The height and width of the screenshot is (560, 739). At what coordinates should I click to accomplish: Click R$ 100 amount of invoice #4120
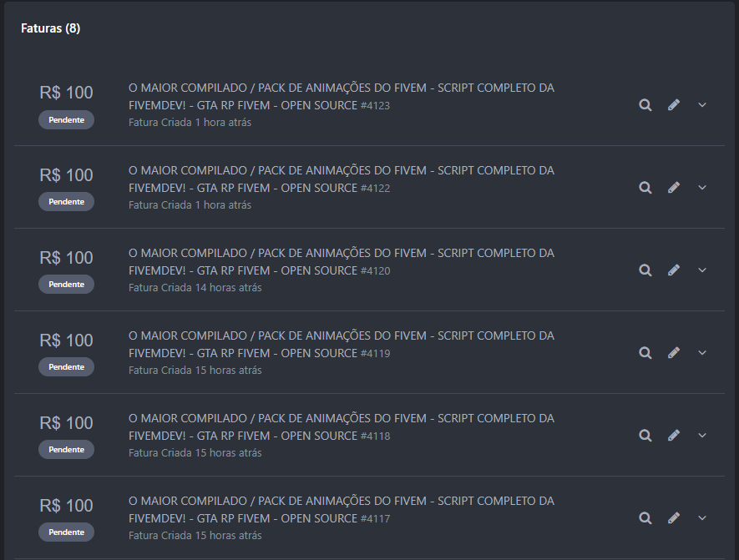[66, 258]
